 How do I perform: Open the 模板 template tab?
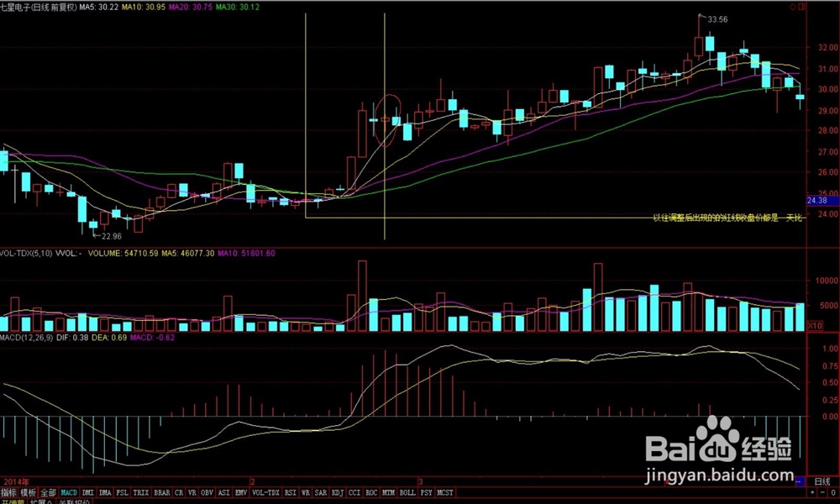click(x=28, y=493)
